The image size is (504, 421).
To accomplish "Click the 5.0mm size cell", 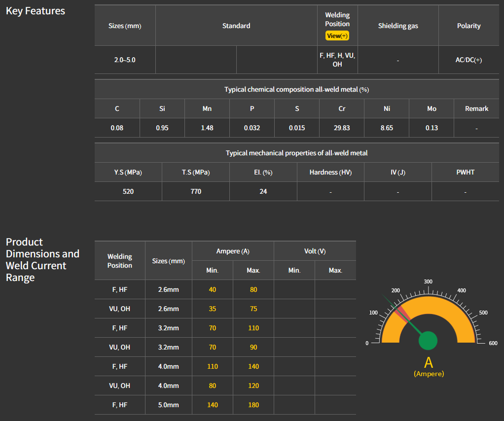I will pyautogui.click(x=169, y=405).
